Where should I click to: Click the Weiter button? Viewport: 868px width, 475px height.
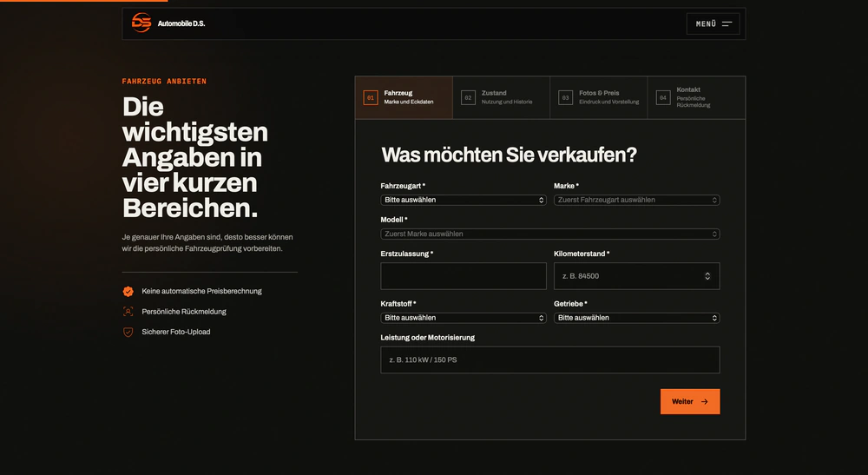pos(690,401)
